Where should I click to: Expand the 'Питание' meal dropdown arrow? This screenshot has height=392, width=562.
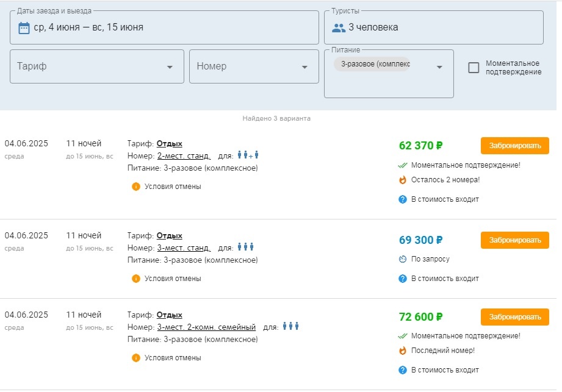[439, 67]
